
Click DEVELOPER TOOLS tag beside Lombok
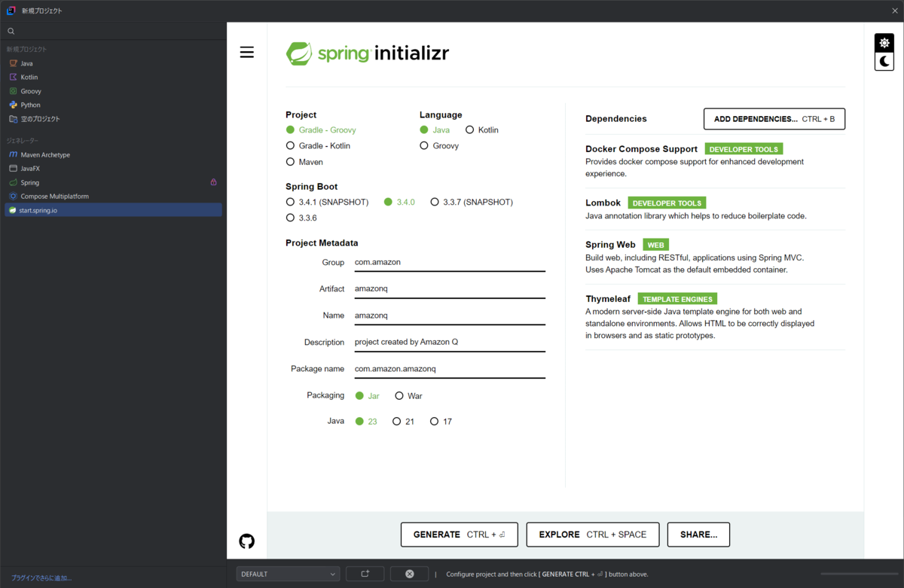[667, 203]
